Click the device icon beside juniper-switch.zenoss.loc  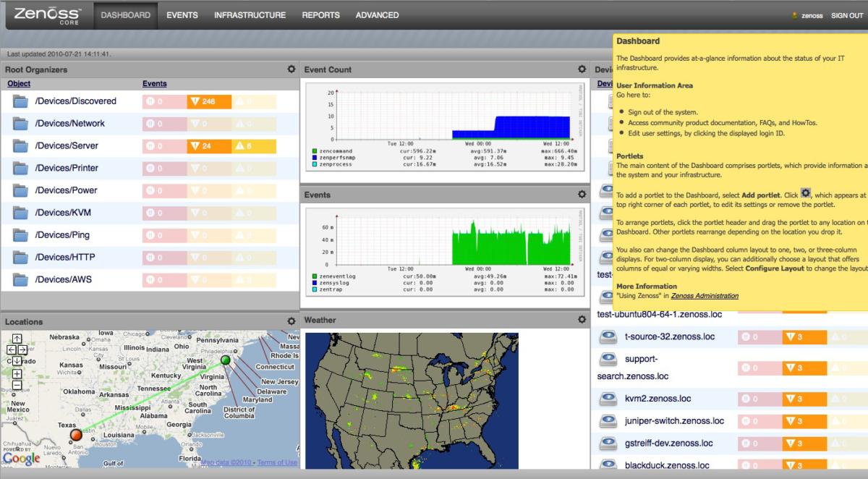pos(609,421)
